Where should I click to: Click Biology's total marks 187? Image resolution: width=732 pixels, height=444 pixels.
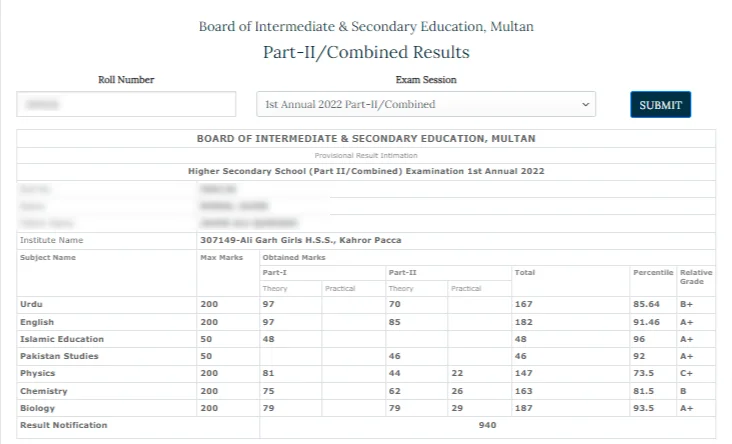coord(523,408)
